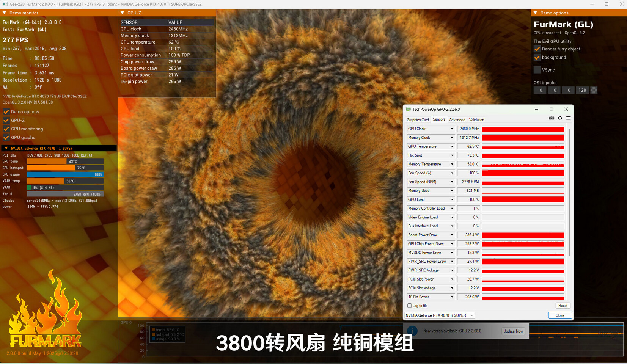Click the GPU-Z screenshot camera icon
Image resolution: width=627 pixels, height=364 pixels.
(x=552, y=118)
